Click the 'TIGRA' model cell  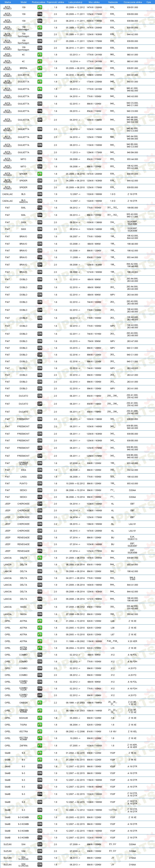click(24, 725)
